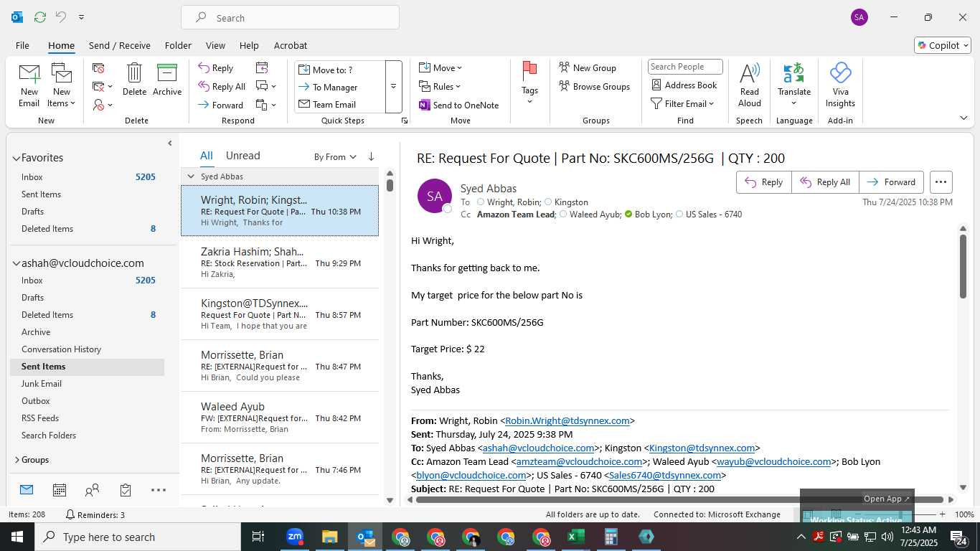Click Send to OneNote
Screen dimensions: 980x551
click(x=459, y=105)
